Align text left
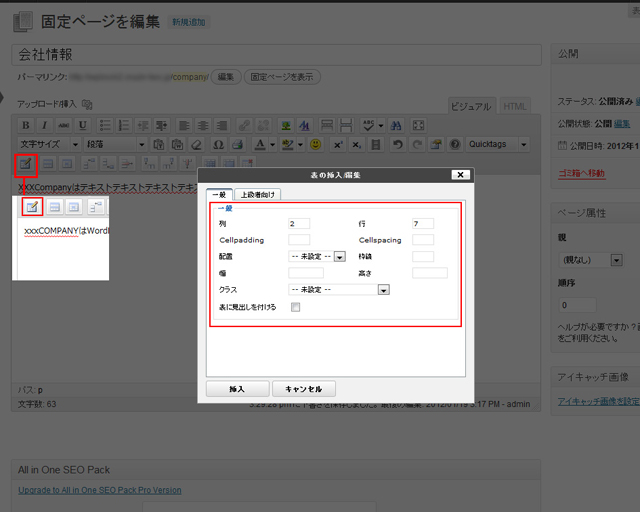Screen dimensions: 640x512 [184, 125]
